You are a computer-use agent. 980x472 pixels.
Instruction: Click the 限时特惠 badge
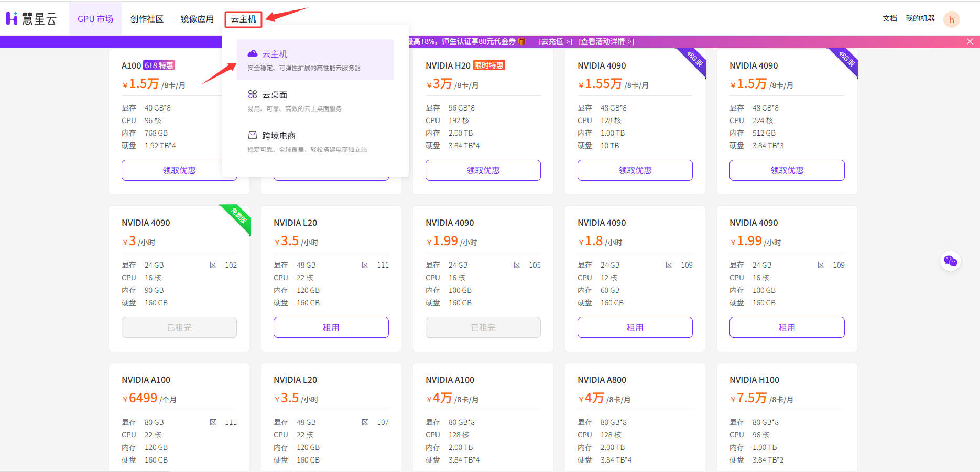click(x=489, y=65)
